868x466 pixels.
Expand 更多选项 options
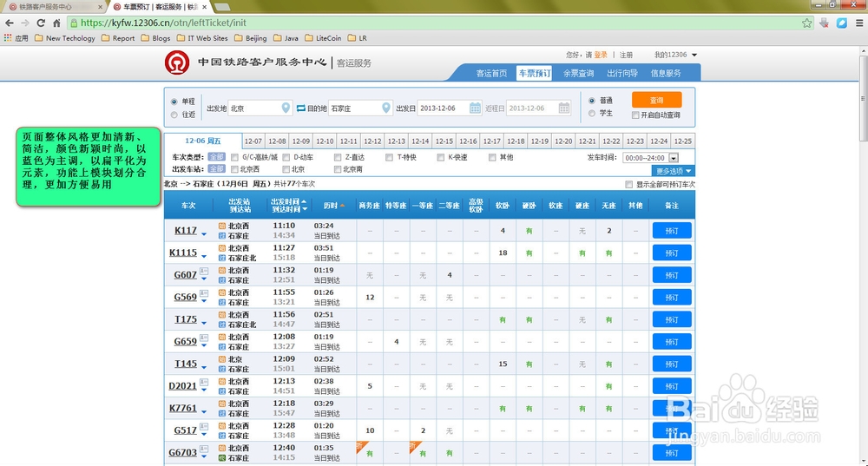coord(674,171)
